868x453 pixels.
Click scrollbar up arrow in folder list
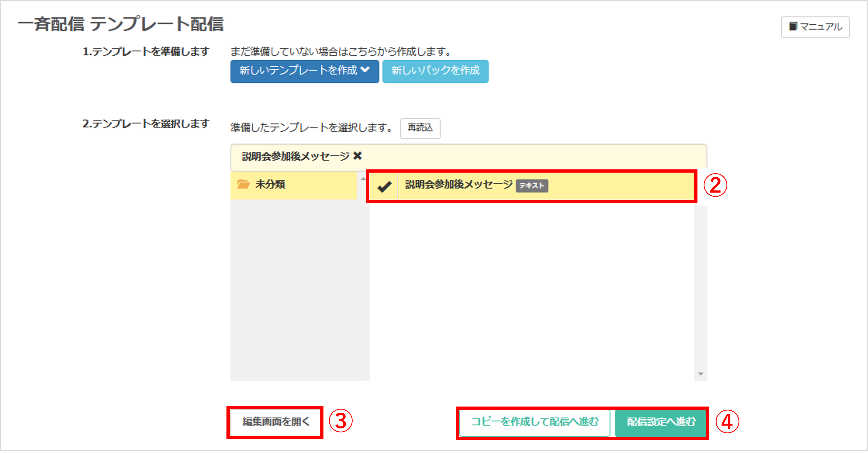(x=363, y=179)
